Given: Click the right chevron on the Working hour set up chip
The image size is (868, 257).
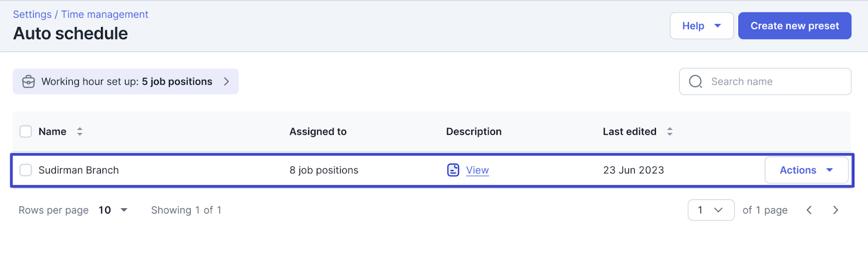Looking at the screenshot, I should pos(226,82).
